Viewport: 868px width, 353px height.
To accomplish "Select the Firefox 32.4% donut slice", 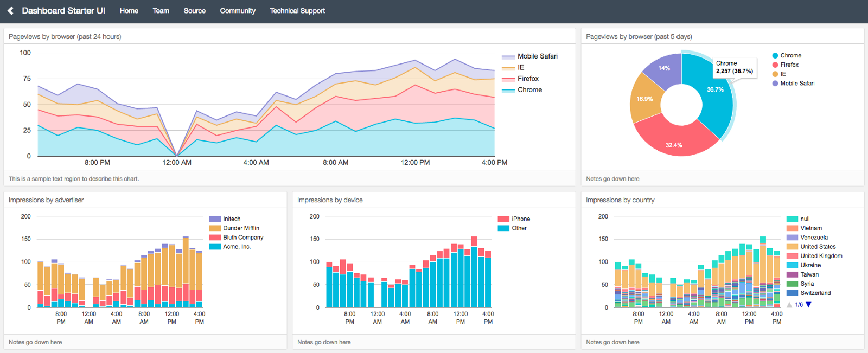I will [674, 142].
